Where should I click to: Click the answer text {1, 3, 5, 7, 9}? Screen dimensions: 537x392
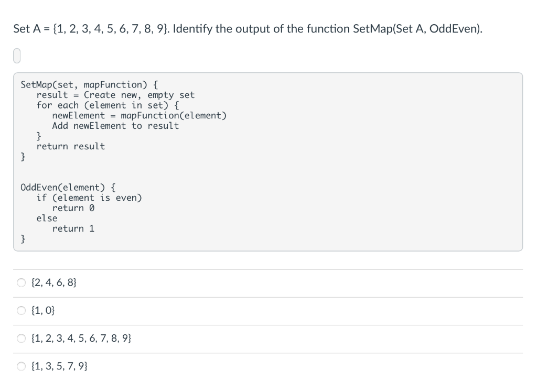click(x=59, y=366)
